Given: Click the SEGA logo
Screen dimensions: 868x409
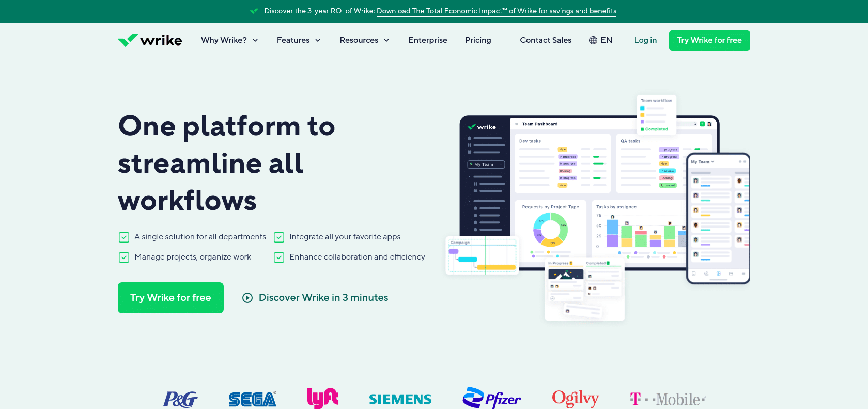Looking at the screenshot, I should pos(253,399).
